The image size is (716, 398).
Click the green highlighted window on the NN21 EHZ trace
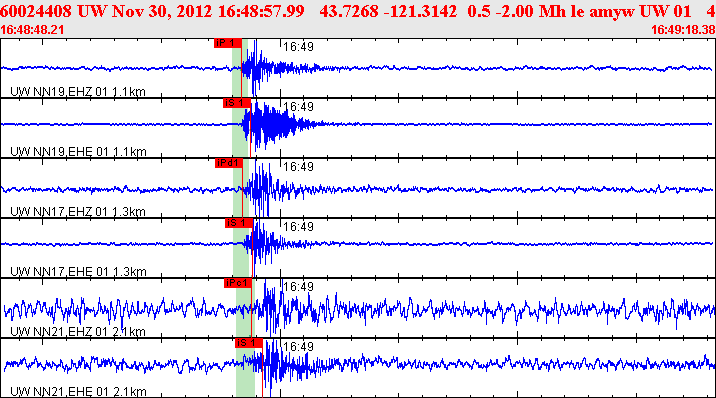point(243,308)
